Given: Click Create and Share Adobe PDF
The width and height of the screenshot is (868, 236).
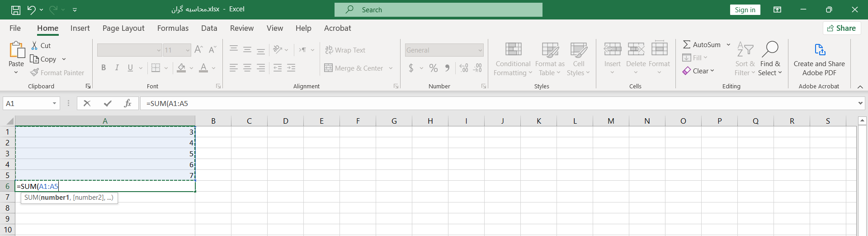Looking at the screenshot, I should (819, 59).
